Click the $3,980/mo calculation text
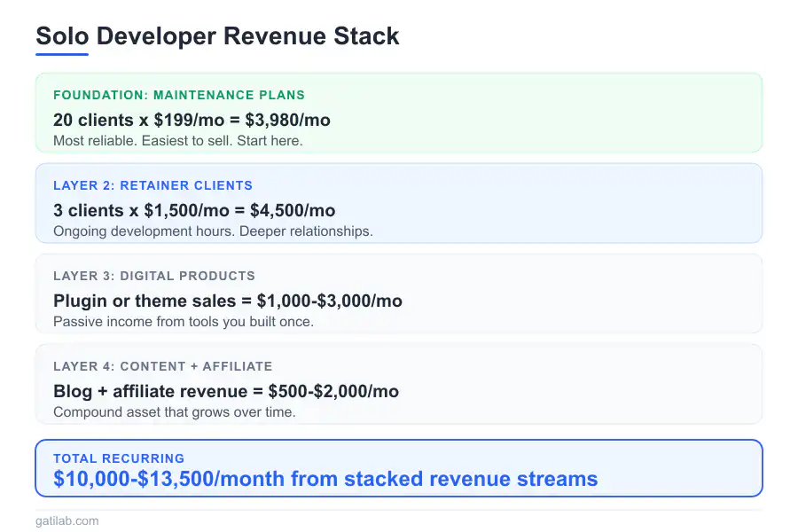The height and width of the screenshot is (532, 798). 192,120
